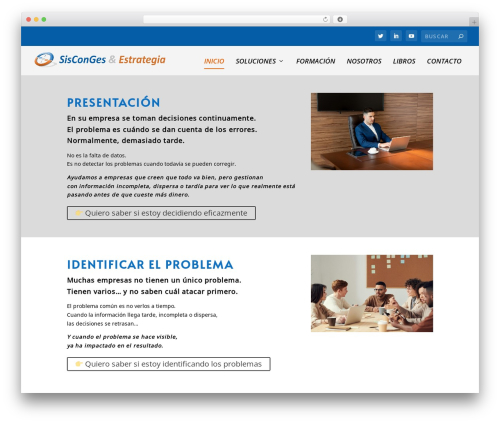This screenshot has height=423, width=500.
Task: Click the SisConGes & Estrategia logo text
Action: [112, 60]
